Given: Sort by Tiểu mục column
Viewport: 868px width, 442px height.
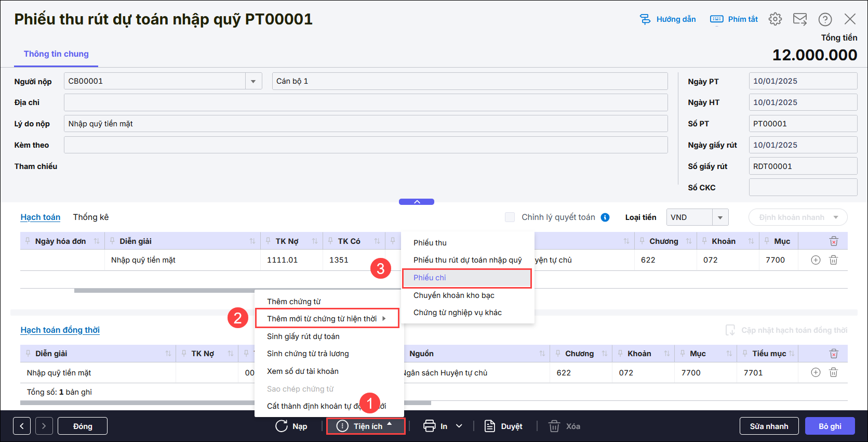Looking at the screenshot, I should [x=792, y=354].
